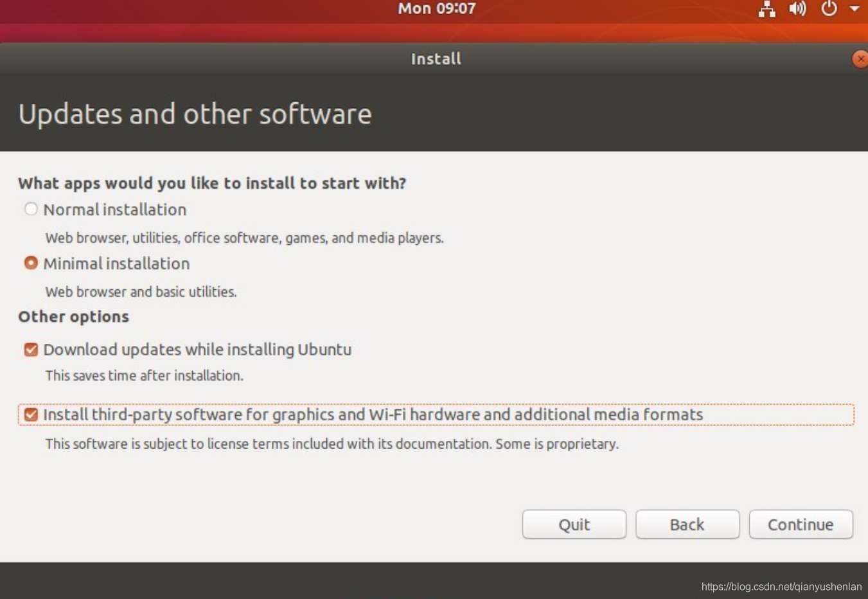Click the Minimal installation label text

(x=116, y=264)
